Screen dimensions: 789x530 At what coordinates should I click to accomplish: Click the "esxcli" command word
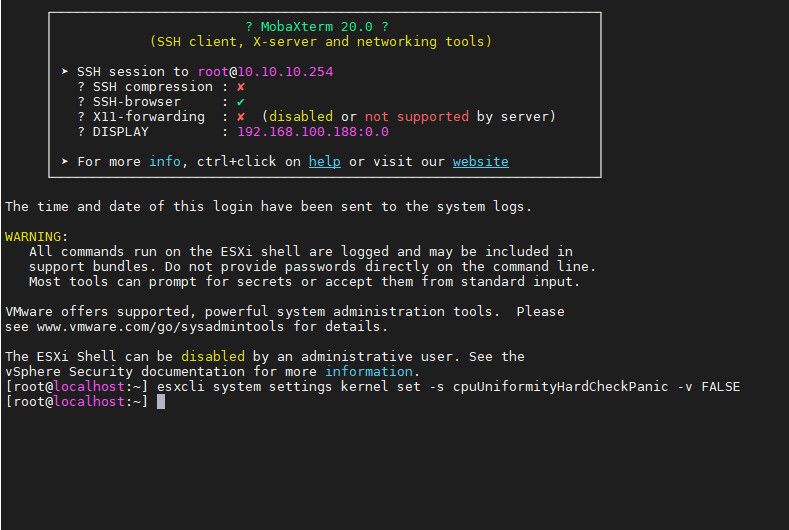pyautogui.click(x=181, y=386)
